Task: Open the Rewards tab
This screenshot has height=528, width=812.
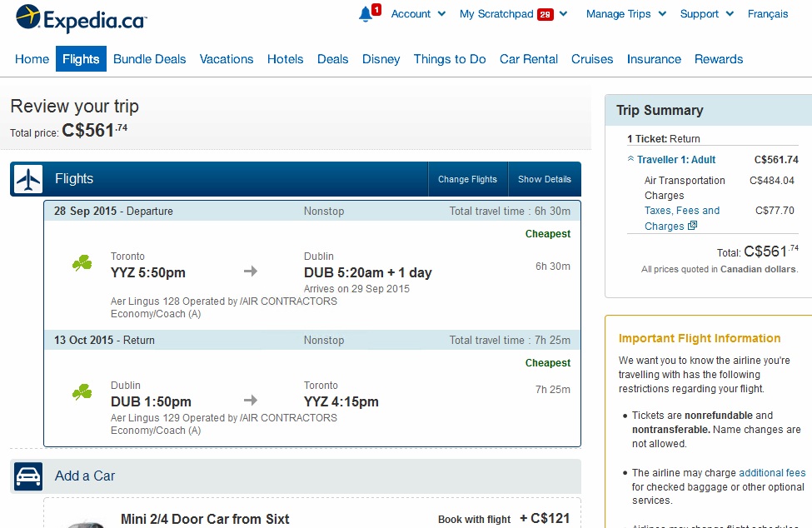Action: coord(719,59)
